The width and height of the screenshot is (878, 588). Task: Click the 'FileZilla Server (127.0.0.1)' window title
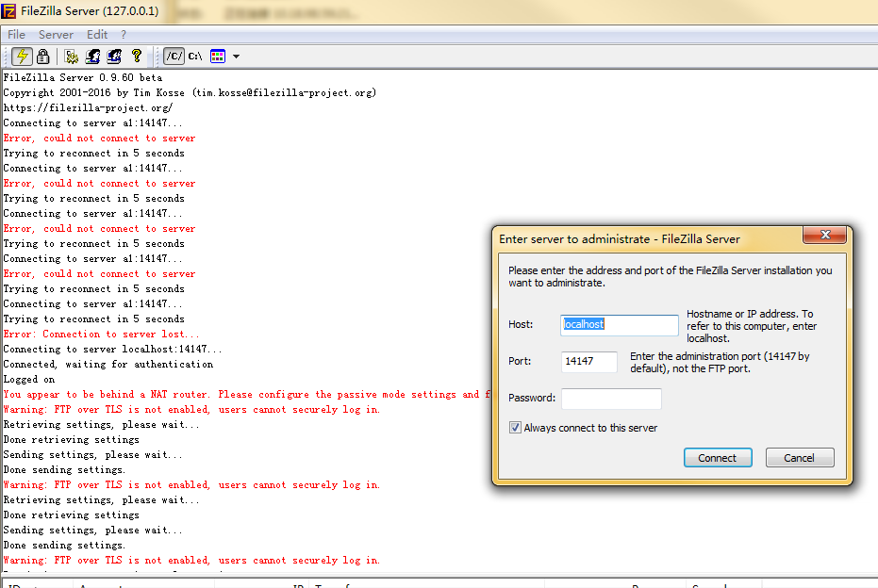[x=90, y=11]
